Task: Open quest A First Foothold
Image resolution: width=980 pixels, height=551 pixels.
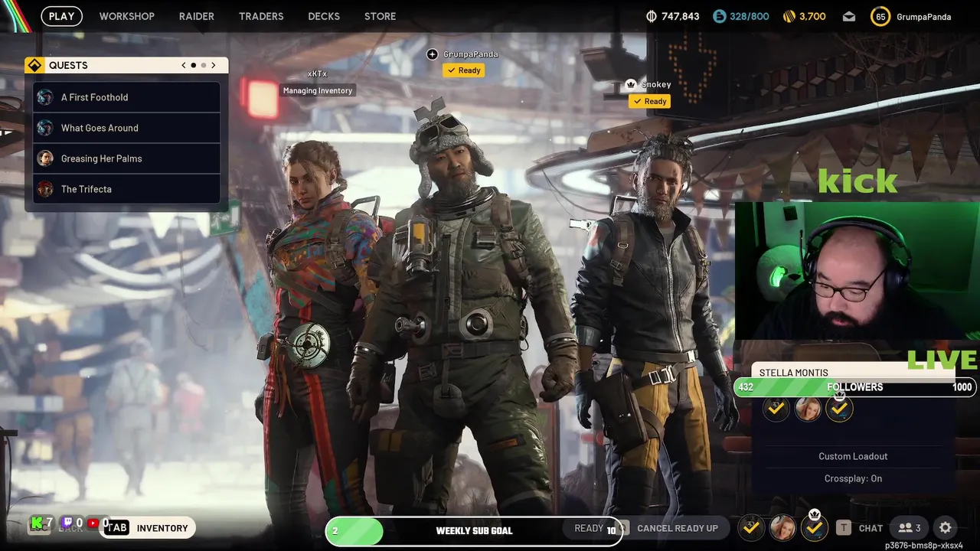Action: pos(126,97)
